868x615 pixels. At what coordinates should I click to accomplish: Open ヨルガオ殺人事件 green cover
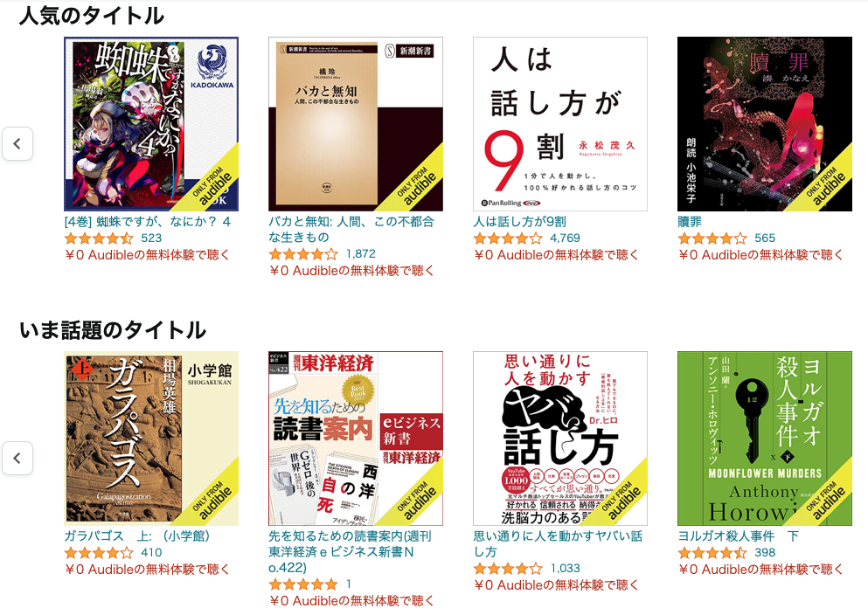click(765, 438)
